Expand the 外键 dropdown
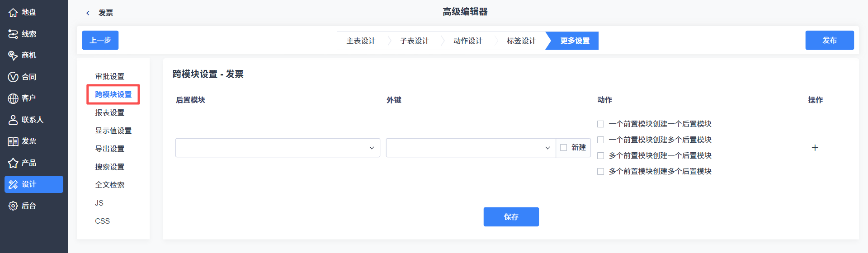Screen dimensions: 868x253 pyautogui.click(x=471, y=148)
